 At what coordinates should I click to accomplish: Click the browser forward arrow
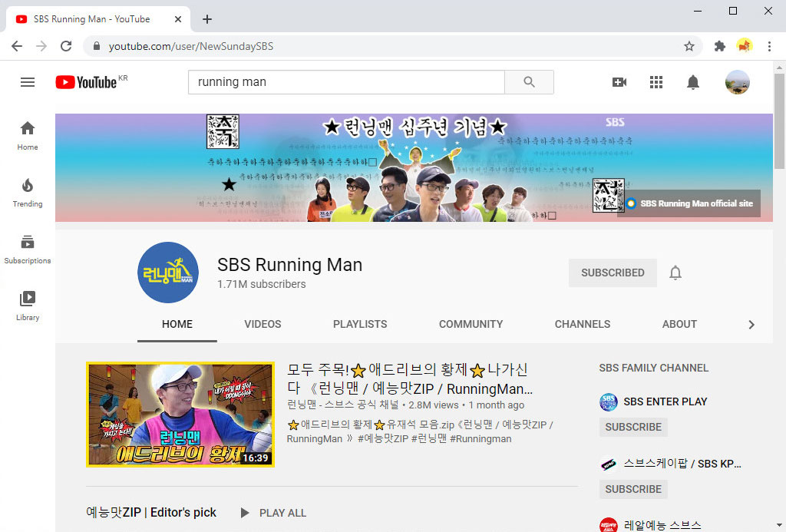pyautogui.click(x=41, y=46)
